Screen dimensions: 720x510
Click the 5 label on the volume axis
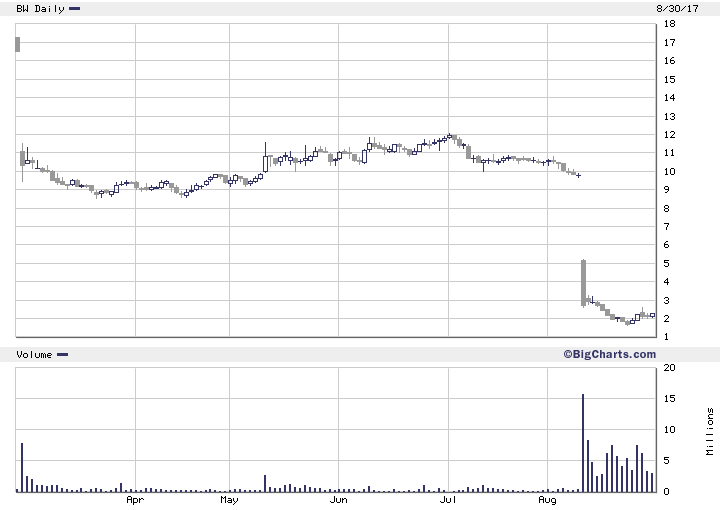tap(667, 460)
